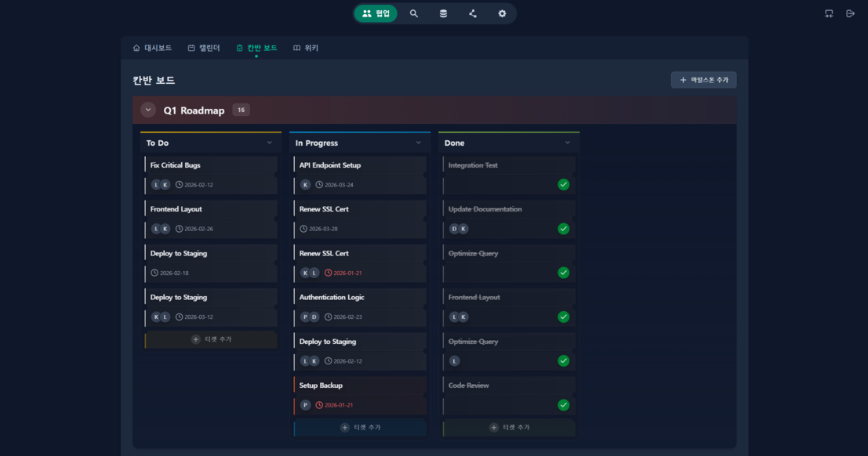This screenshot has width=868, height=456.
Task: Collapse the Q1 Roadmap milestone section
Action: tap(148, 110)
